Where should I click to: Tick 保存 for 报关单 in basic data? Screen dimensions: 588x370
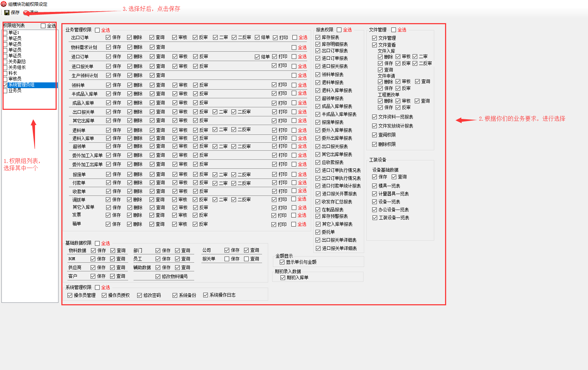click(x=227, y=259)
